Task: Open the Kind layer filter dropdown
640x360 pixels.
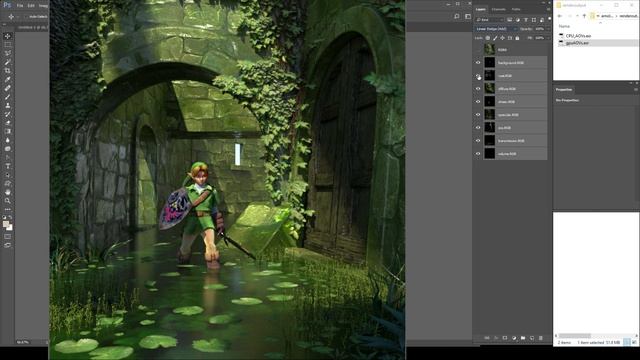Action: (x=490, y=20)
